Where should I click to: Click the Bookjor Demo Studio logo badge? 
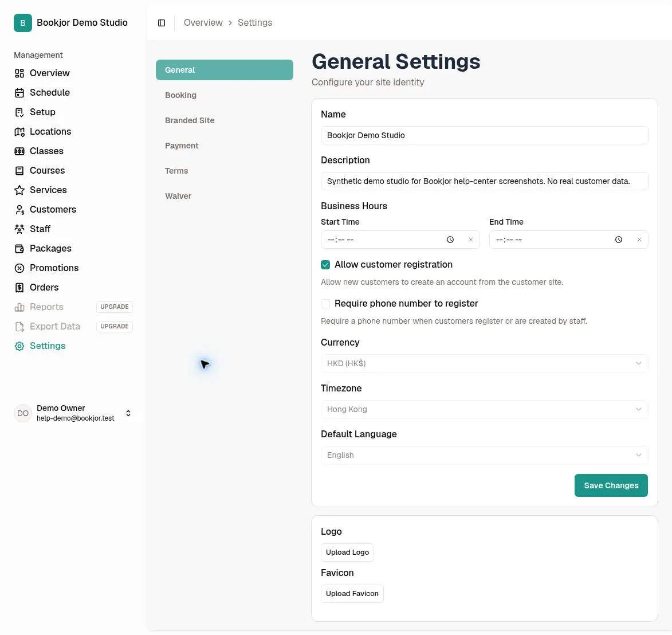click(23, 23)
